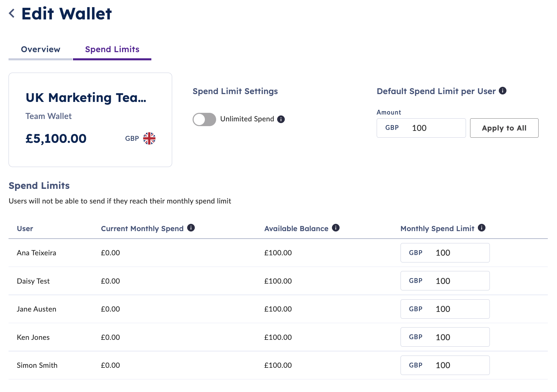Select the Spend Limits tab
557x392 pixels.
(x=112, y=50)
